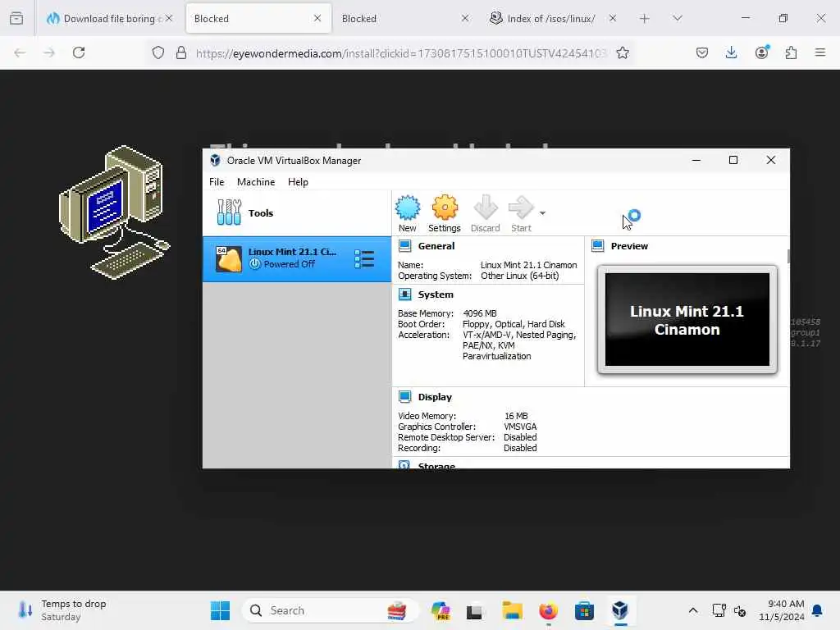
Task: Click the taskbar clock showing 9:40 AM
Action: click(782, 610)
